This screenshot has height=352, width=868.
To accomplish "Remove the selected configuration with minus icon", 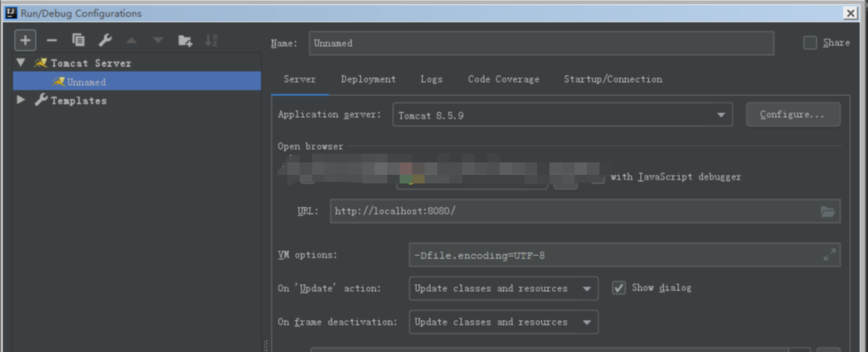I will [52, 41].
